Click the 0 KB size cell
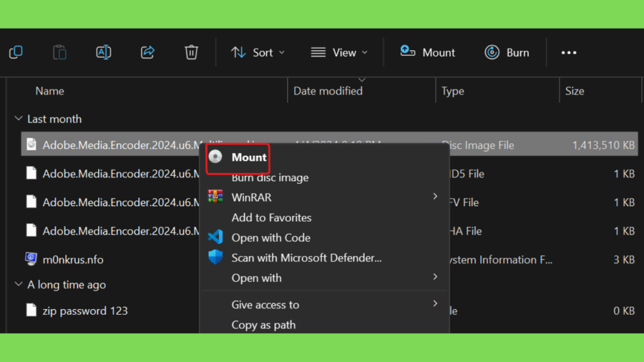The width and height of the screenshot is (644, 362). pos(624,310)
